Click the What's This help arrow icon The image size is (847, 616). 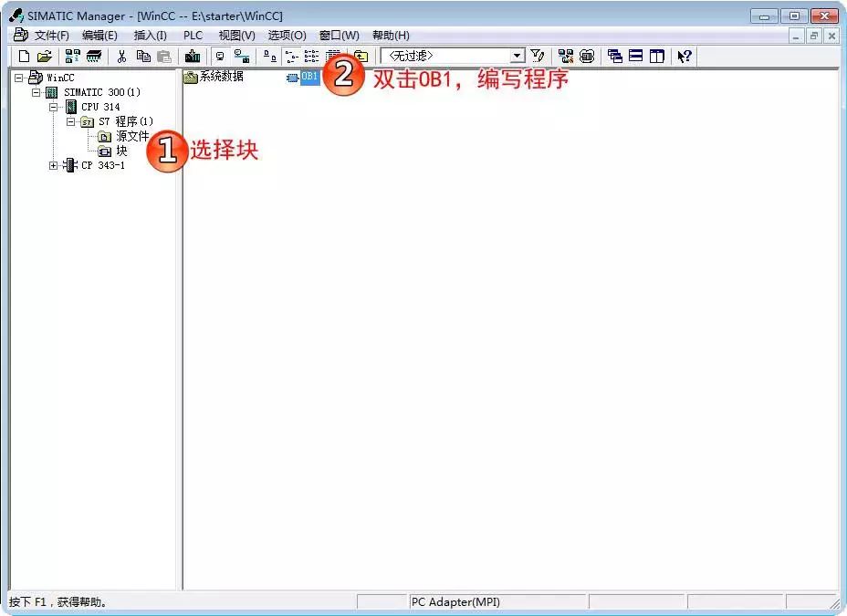tap(685, 57)
